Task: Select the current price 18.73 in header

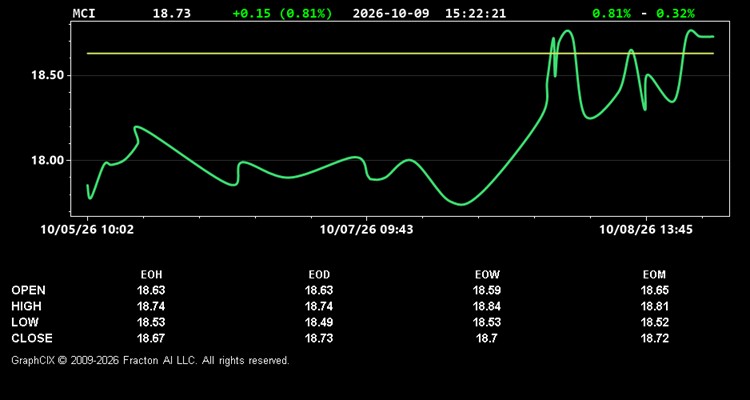Action: coord(172,13)
